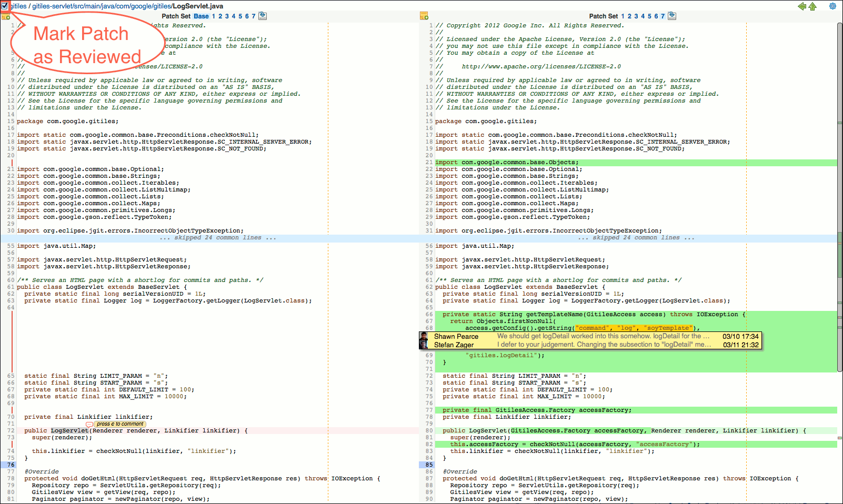Viewport: 843px width, 504px height.
Task: Click the 'press c to comment' draft bubble
Action: pos(119,424)
